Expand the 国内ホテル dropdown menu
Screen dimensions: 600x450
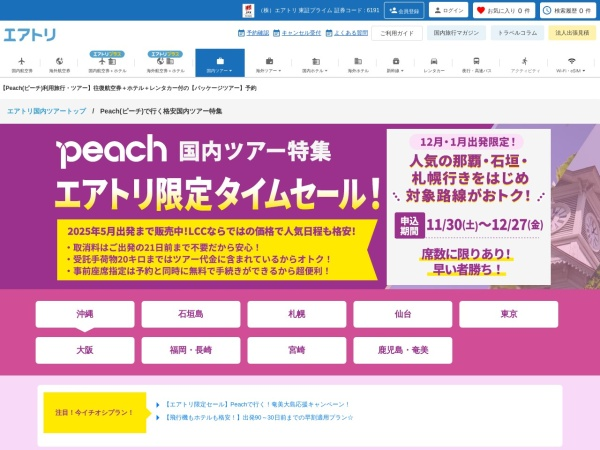pos(315,64)
